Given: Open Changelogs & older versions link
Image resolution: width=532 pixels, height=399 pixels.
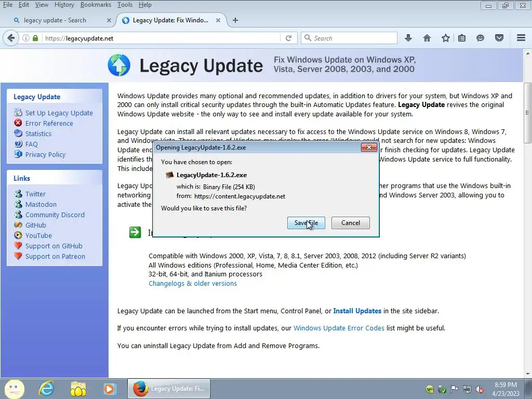Looking at the screenshot, I should click(193, 283).
